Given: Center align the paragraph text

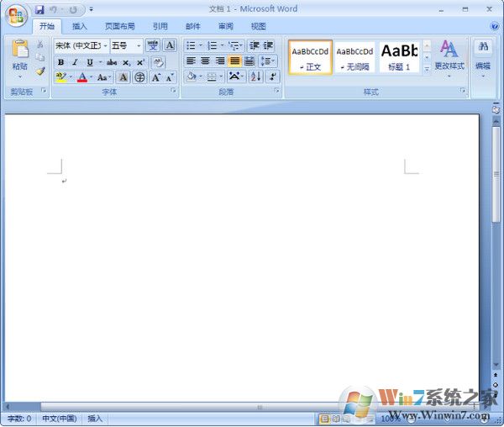Looking at the screenshot, I should 205,61.
